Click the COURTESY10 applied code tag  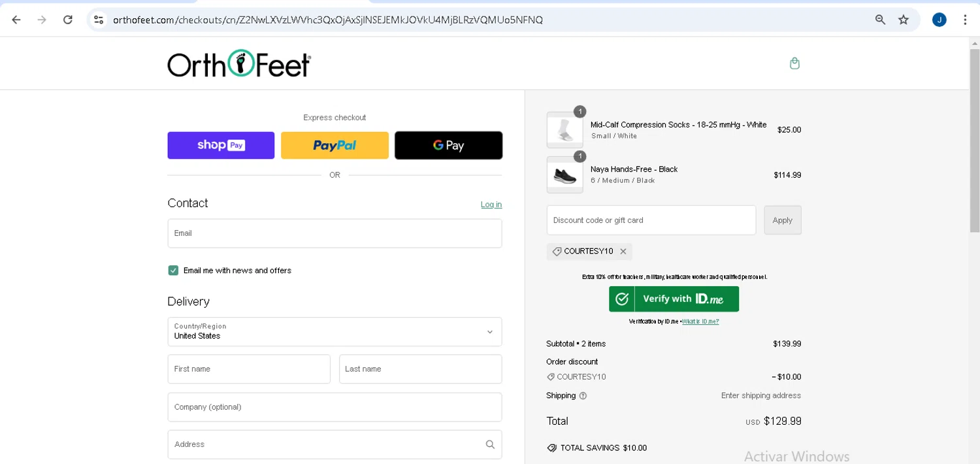point(589,252)
